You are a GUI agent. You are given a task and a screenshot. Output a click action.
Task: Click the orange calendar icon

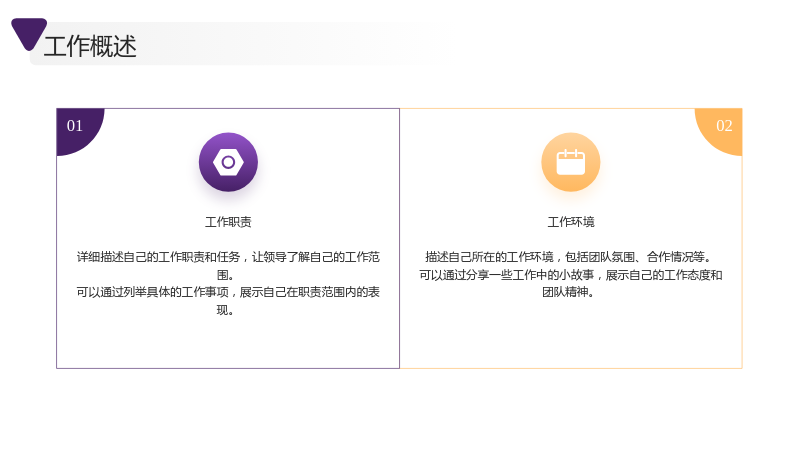click(570, 162)
